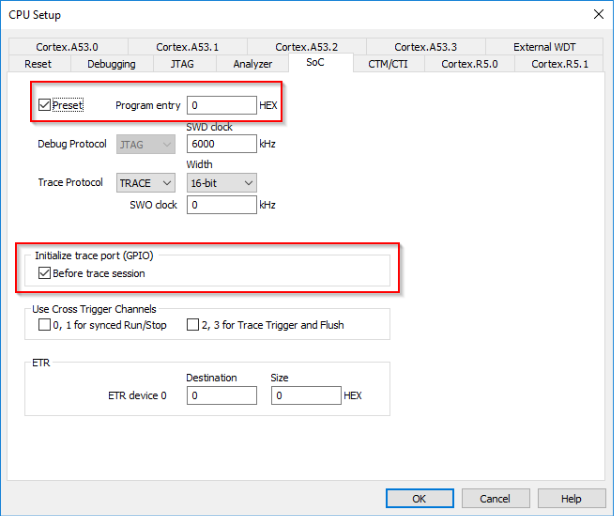
Task: Click the Cancel button
Action: [495, 498]
